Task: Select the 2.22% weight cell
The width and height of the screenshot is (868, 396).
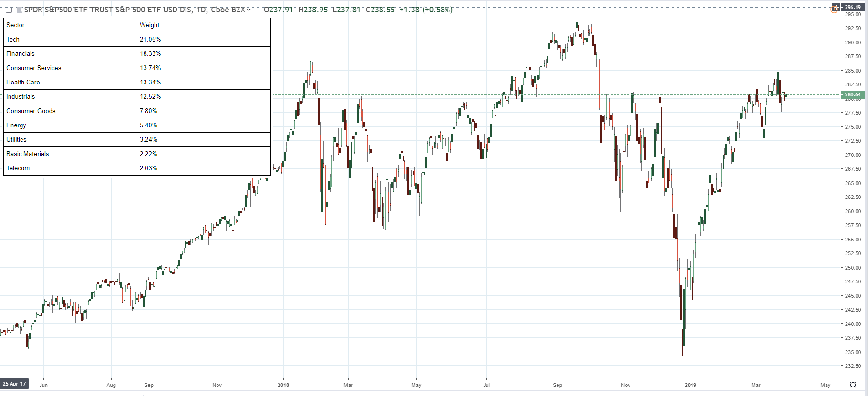Action: (x=204, y=154)
